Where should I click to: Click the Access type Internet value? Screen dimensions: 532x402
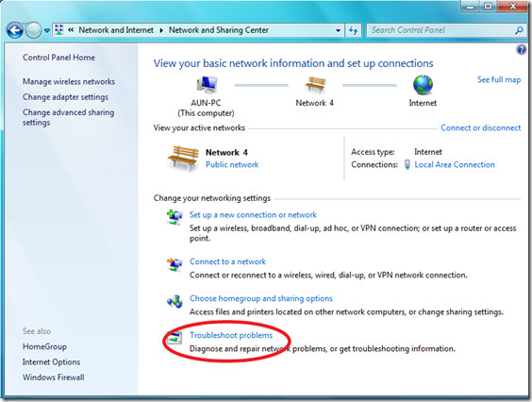click(x=428, y=152)
